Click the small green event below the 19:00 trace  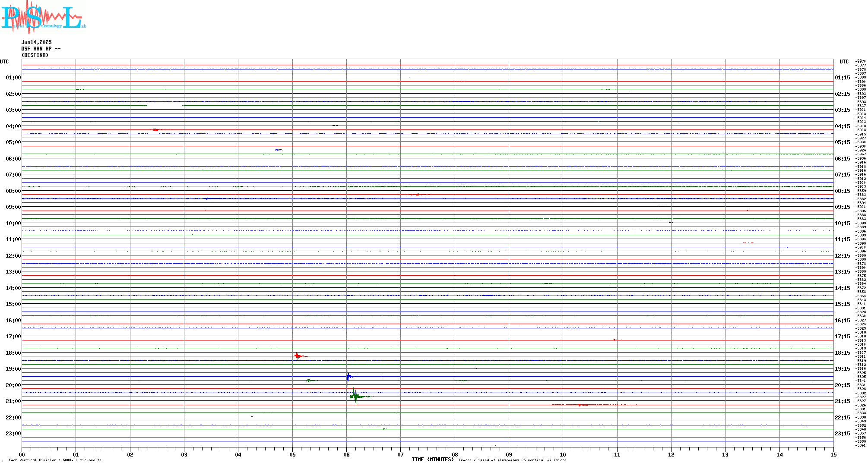[311, 381]
